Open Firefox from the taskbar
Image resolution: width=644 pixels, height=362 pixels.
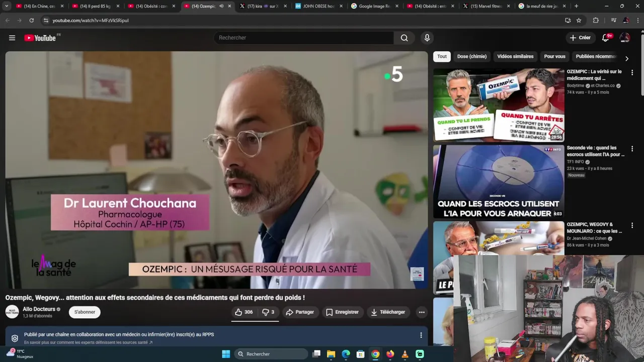click(x=390, y=354)
